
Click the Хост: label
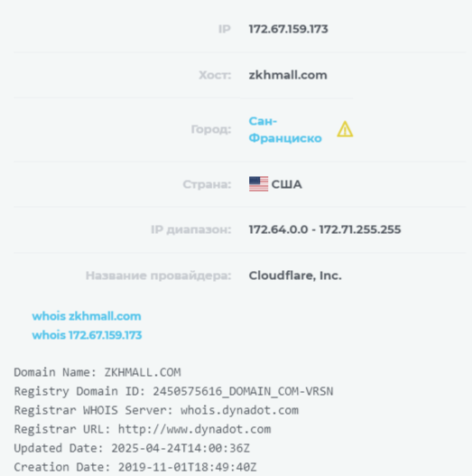(x=215, y=75)
